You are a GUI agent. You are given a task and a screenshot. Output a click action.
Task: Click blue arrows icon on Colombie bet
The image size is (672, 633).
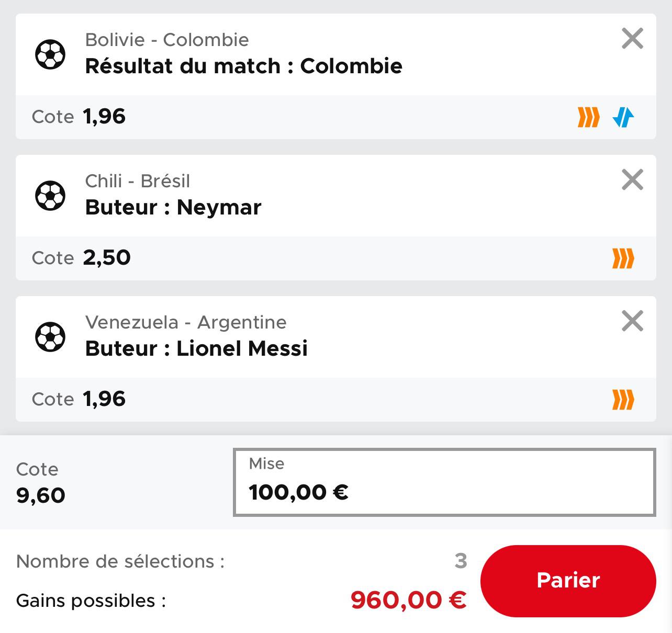tap(623, 117)
